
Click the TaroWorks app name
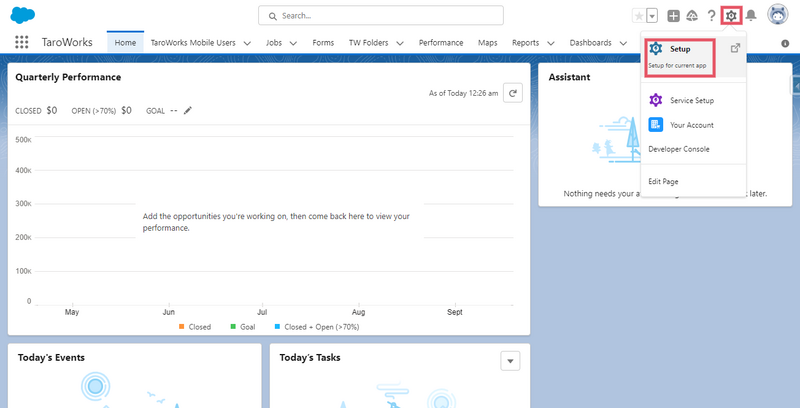click(x=67, y=42)
